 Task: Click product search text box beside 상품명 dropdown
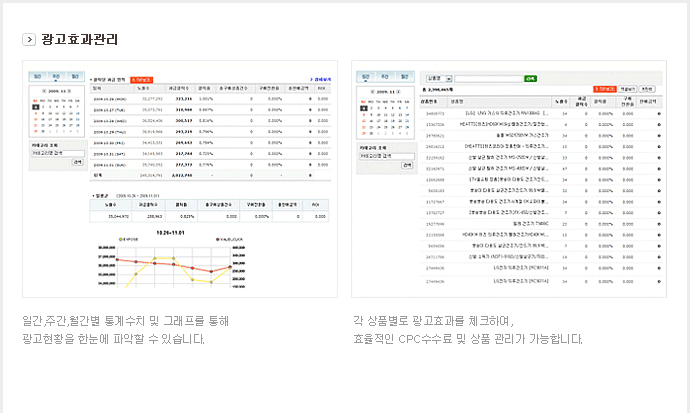click(490, 77)
